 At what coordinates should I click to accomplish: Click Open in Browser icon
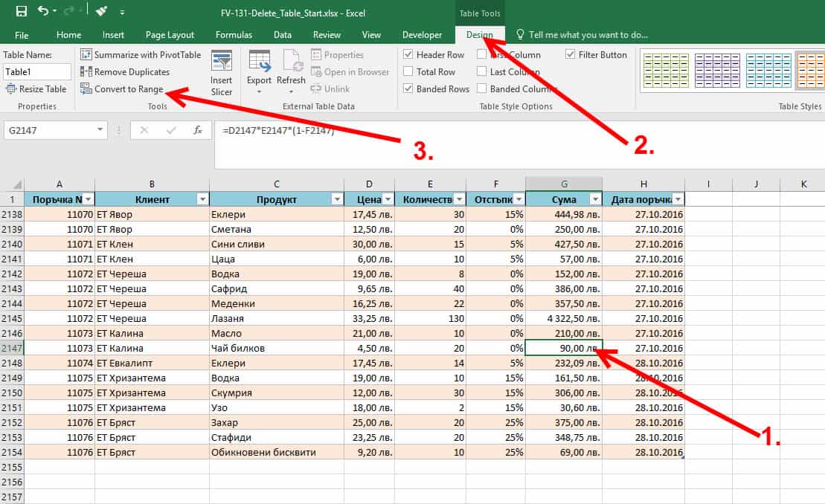[x=315, y=72]
